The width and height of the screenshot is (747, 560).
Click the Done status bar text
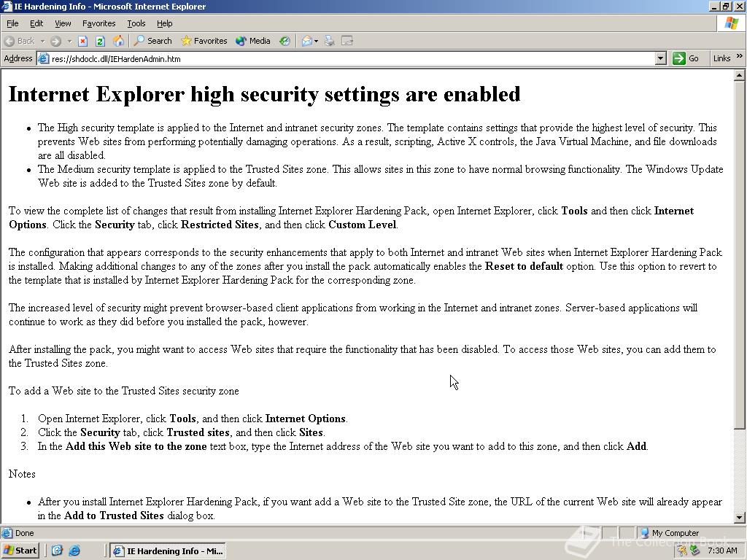(24, 533)
